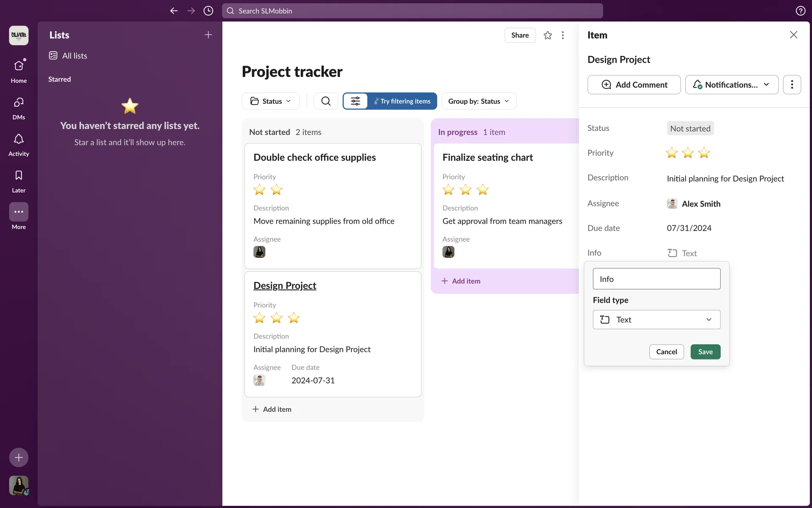Open the filter sliders icon

pos(355,101)
